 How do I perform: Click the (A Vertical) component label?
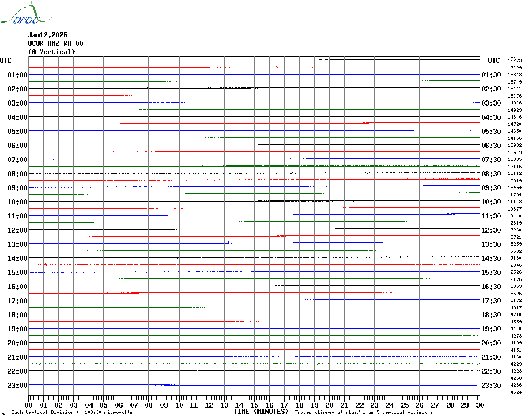pos(51,52)
